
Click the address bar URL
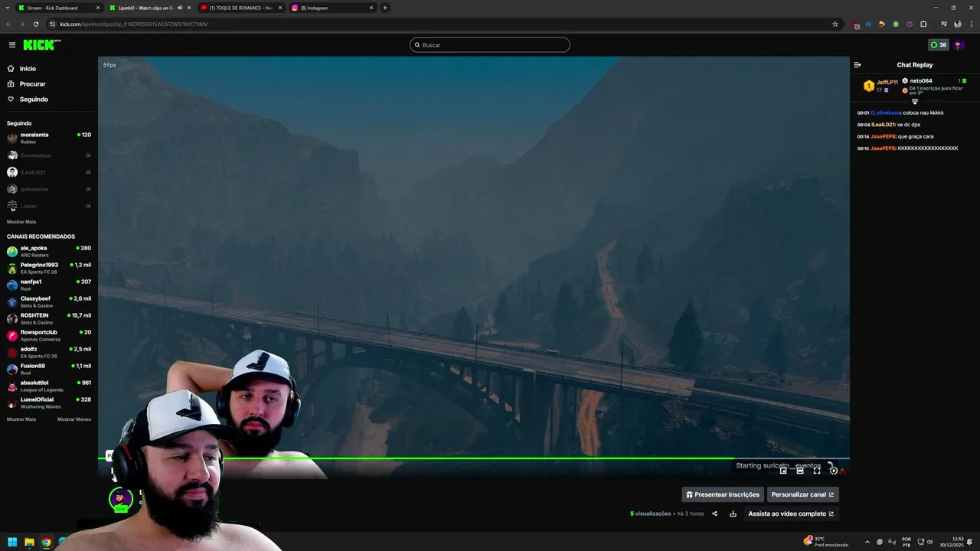coord(134,24)
